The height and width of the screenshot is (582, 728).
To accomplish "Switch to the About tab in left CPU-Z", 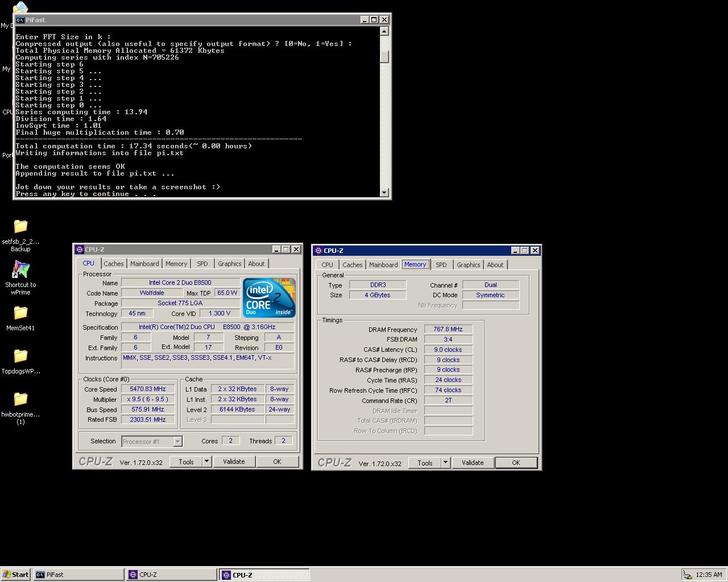I will [x=257, y=264].
